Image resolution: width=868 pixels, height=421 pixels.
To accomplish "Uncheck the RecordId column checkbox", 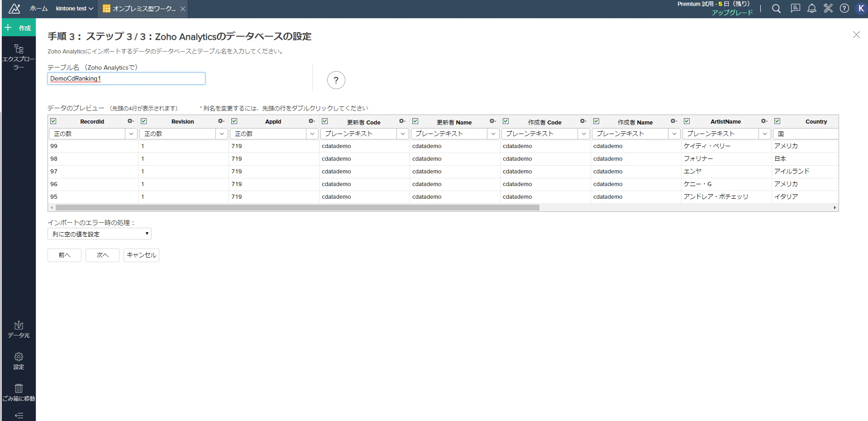I will coord(53,121).
